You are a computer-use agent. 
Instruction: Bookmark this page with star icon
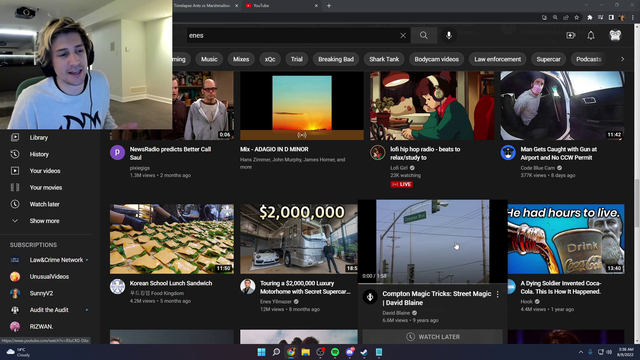[576, 18]
